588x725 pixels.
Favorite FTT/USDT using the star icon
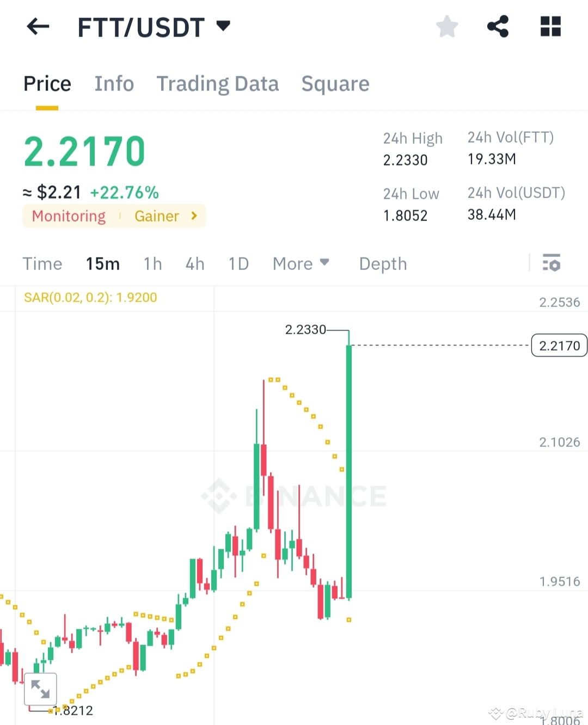click(446, 26)
